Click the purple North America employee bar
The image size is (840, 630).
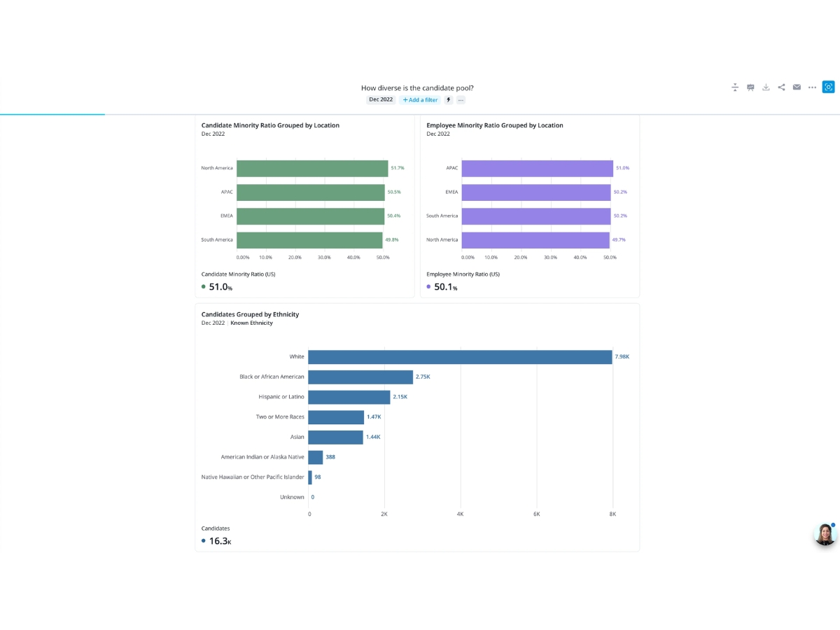click(535, 239)
